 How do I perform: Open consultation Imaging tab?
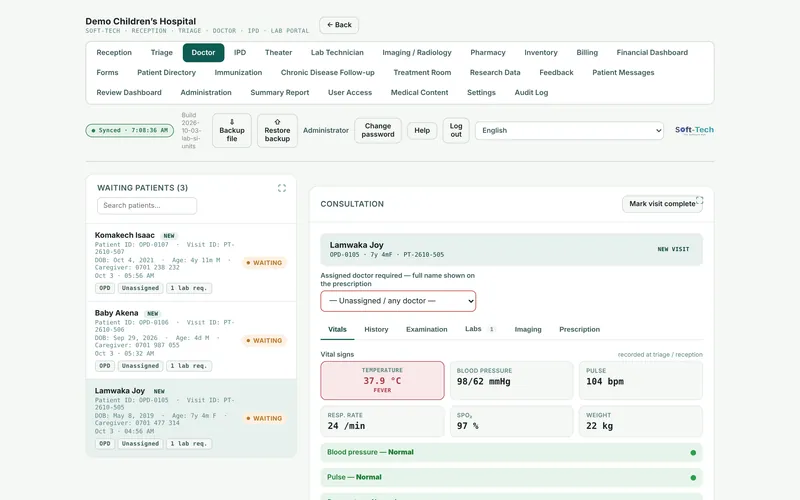tap(528, 330)
